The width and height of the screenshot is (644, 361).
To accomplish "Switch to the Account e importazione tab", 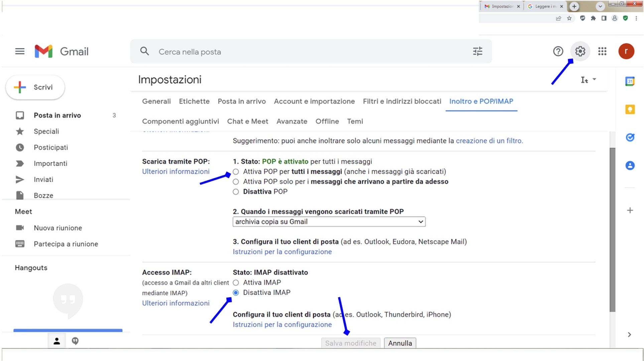I will [314, 101].
